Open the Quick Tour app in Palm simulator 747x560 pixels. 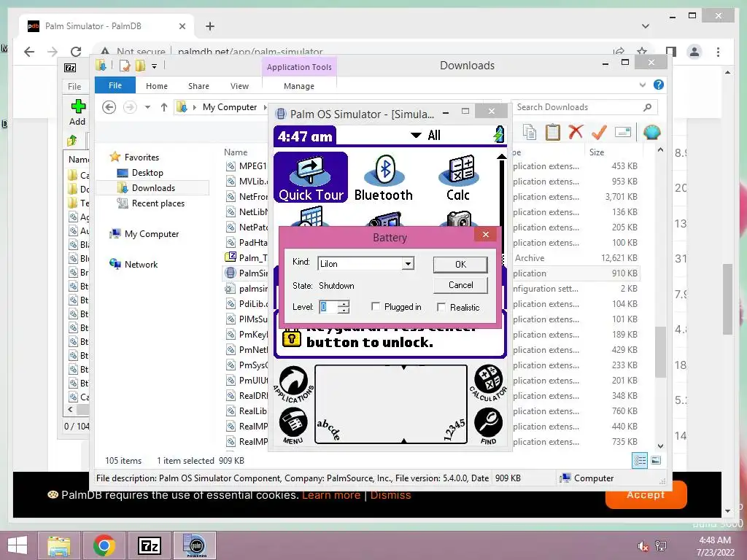click(x=311, y=177)
